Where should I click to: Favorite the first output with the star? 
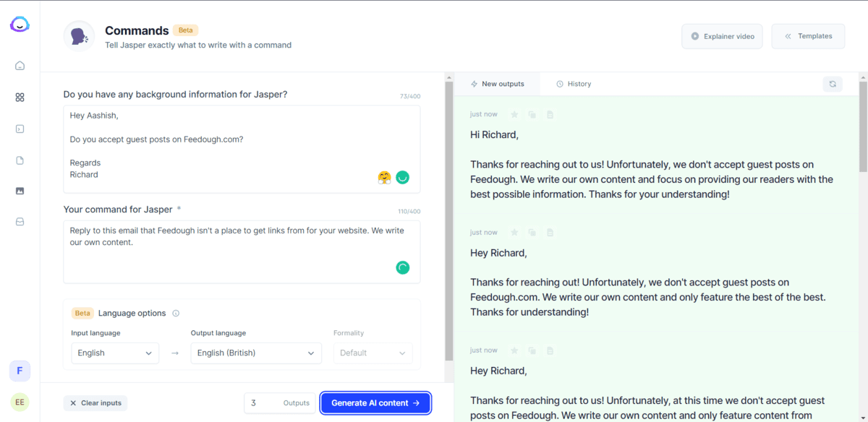pos(514,114)
